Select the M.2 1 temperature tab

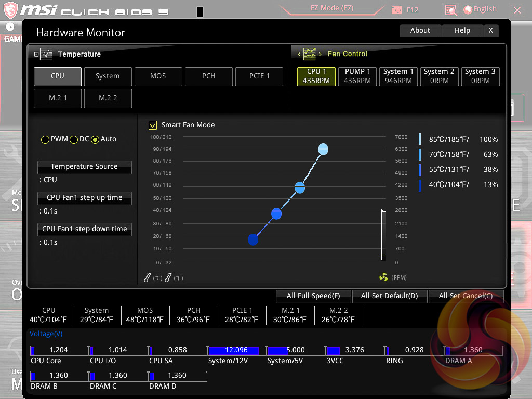click(x=58, y=98)
